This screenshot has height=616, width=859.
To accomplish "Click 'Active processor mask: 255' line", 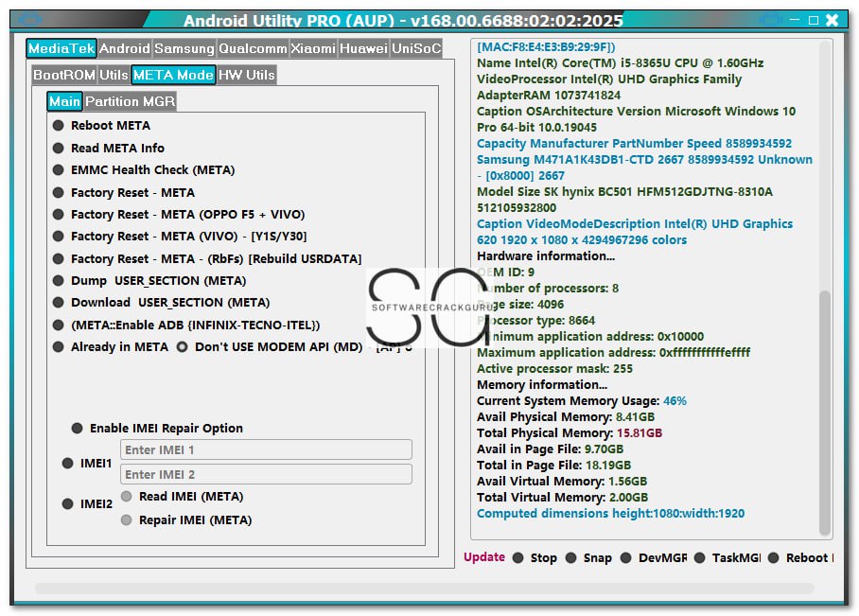I will pos(554,369).
